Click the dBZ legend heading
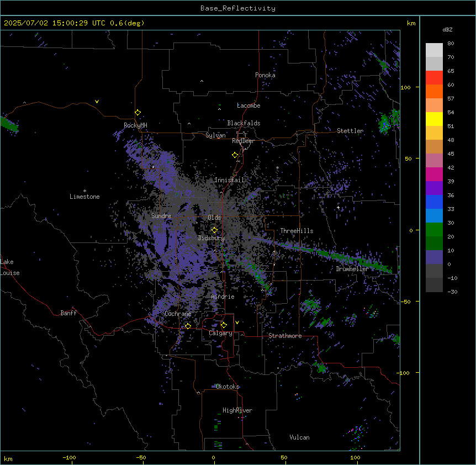 tap(447, 29)
